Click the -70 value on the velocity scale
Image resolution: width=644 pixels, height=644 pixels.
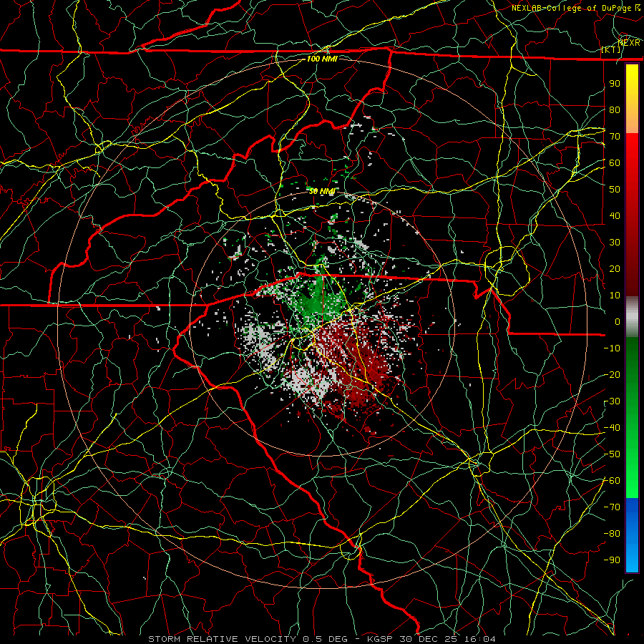point(613,507)
